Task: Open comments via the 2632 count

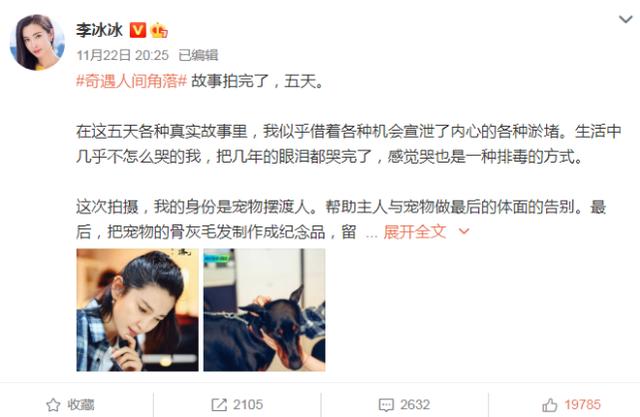Action: (x=415, y=405)
